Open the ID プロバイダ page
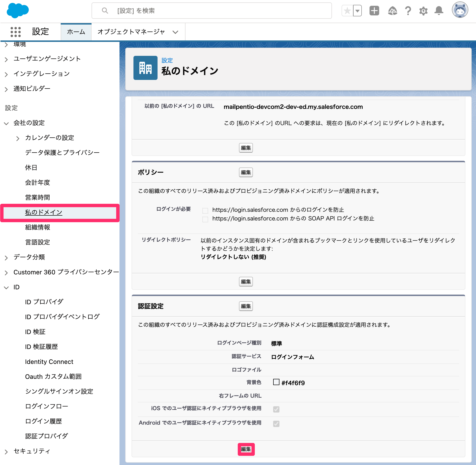The width and height of the screenshot is (476, 465). coord(44,302)
